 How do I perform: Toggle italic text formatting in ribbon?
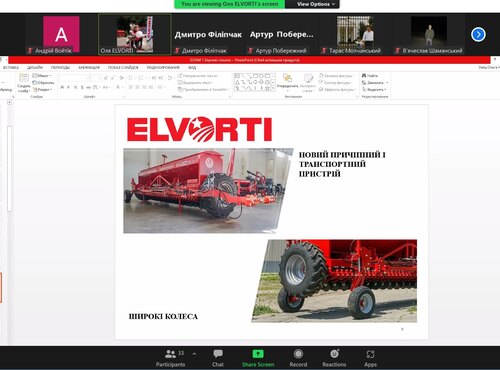[x=69, y=87]
